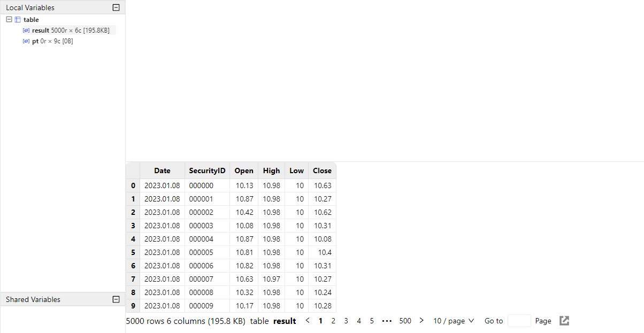Open the 10 / page dropdown
The height and width of the screenshot is (333, 644).
coord(454,321)
